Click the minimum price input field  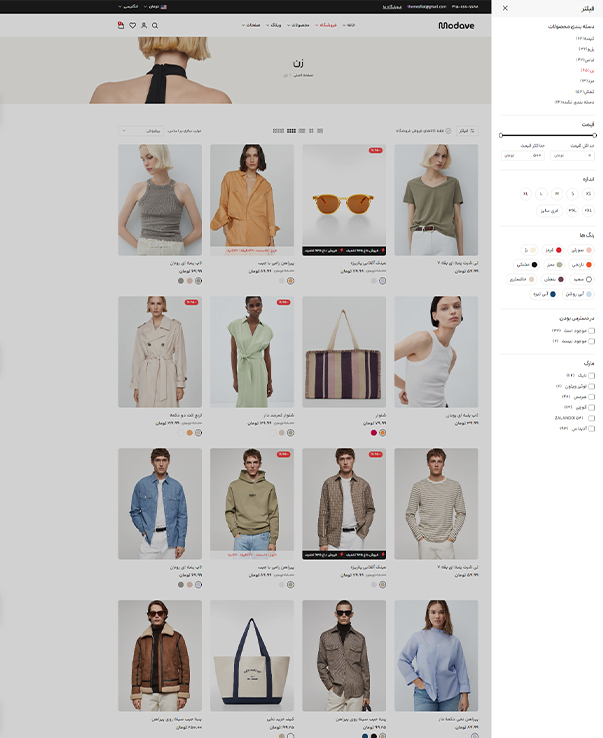(x=572, y=155)
